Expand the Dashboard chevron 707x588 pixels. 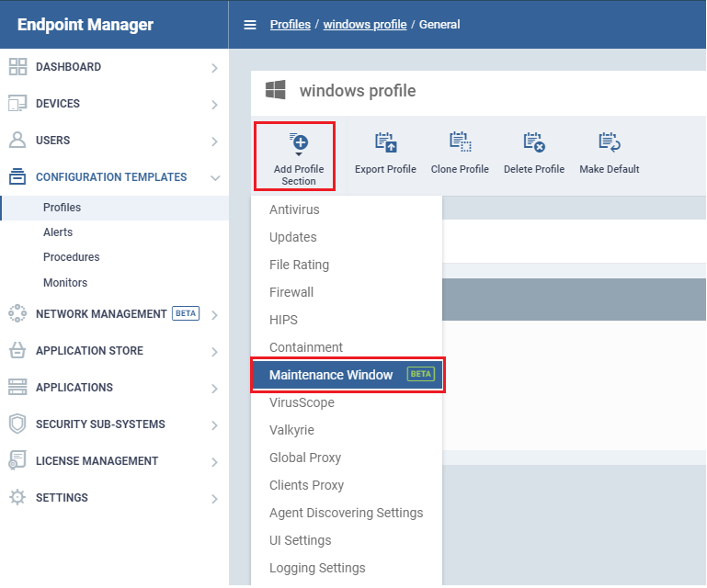click(x=214, y=68)
